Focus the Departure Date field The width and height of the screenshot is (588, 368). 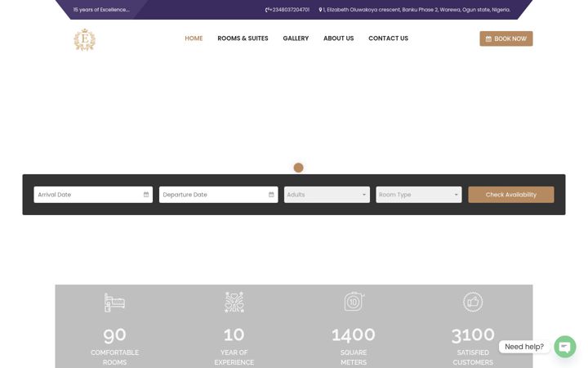[x=218, y=195]
